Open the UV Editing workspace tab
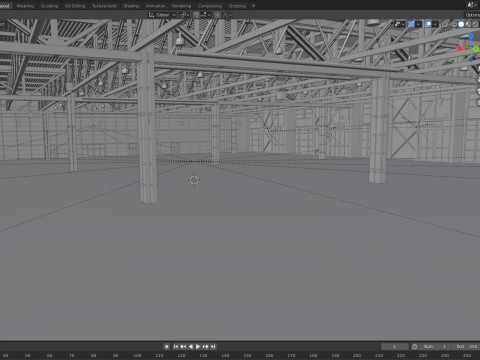The width and height of the screenshot is (480, 360). (x=75, y=6)
